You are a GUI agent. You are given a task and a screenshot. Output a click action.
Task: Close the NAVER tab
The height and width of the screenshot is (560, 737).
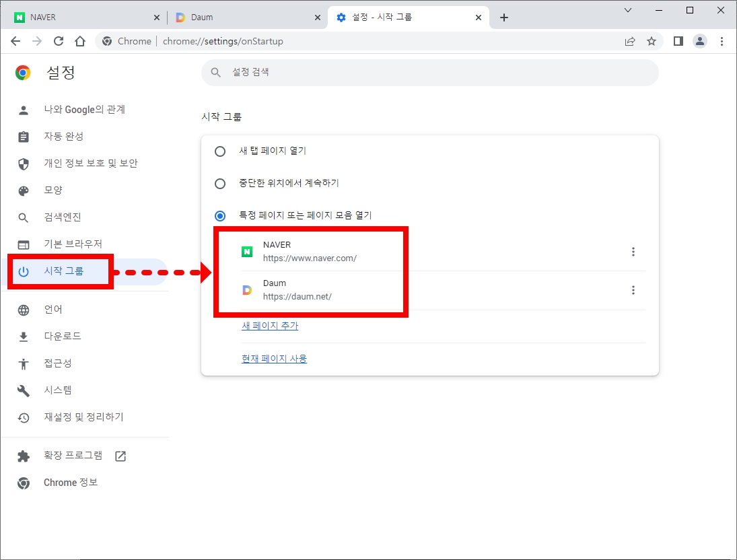[x=157, y=17]
